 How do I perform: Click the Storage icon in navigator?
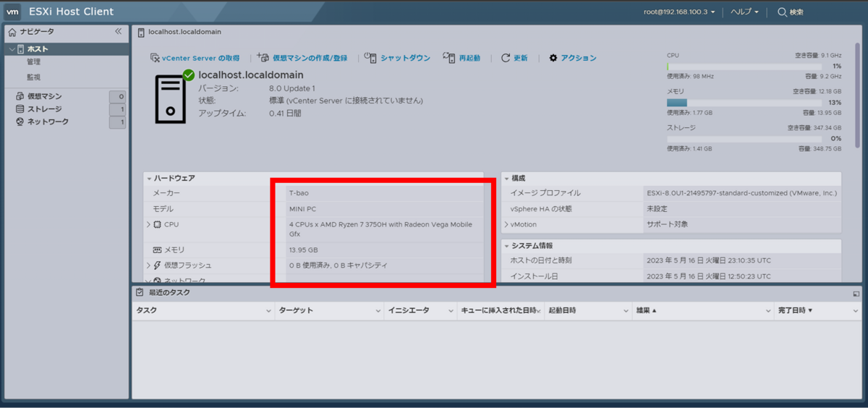point(20,109)
